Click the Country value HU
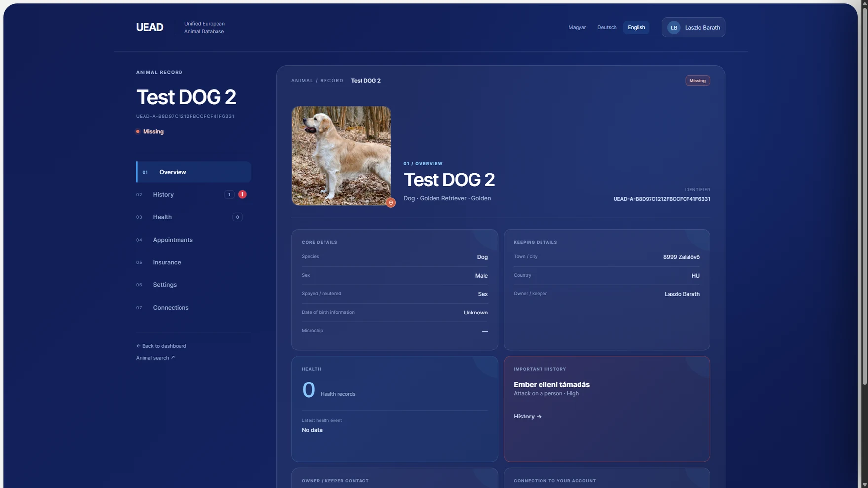 click(695, 276)
